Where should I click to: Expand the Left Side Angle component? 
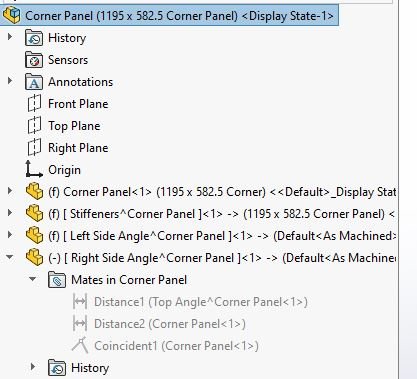point(10,235)
